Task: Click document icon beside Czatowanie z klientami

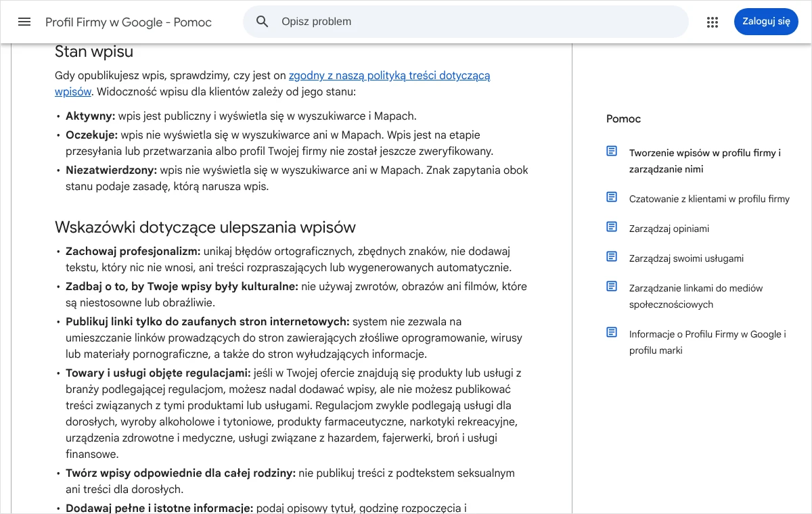Action: pyautogui.click(x=612, y=197)
